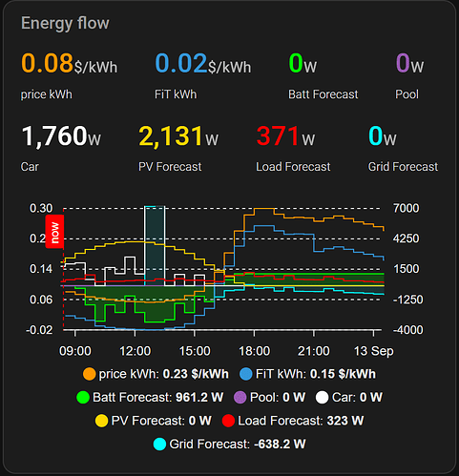This screenshot has height=476, width=459.
Task: Toggle price kWh series via orange legend dot
Action: click(x=90, y=374)
